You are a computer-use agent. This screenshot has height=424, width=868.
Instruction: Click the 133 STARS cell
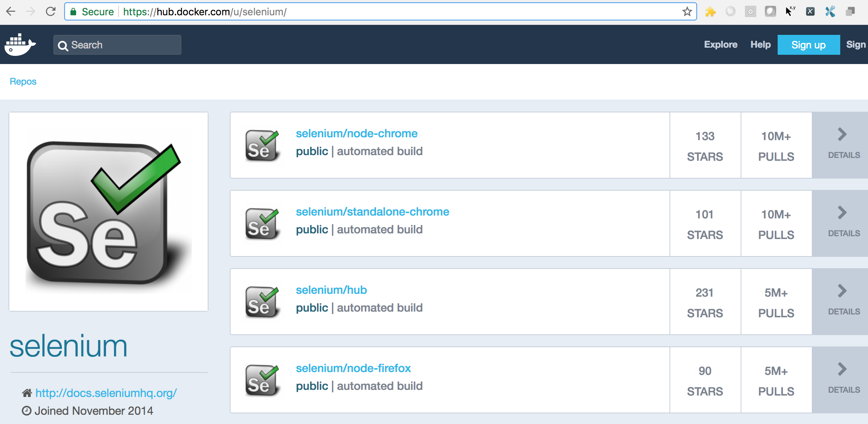pyautogui.click(x=705, y=146)
